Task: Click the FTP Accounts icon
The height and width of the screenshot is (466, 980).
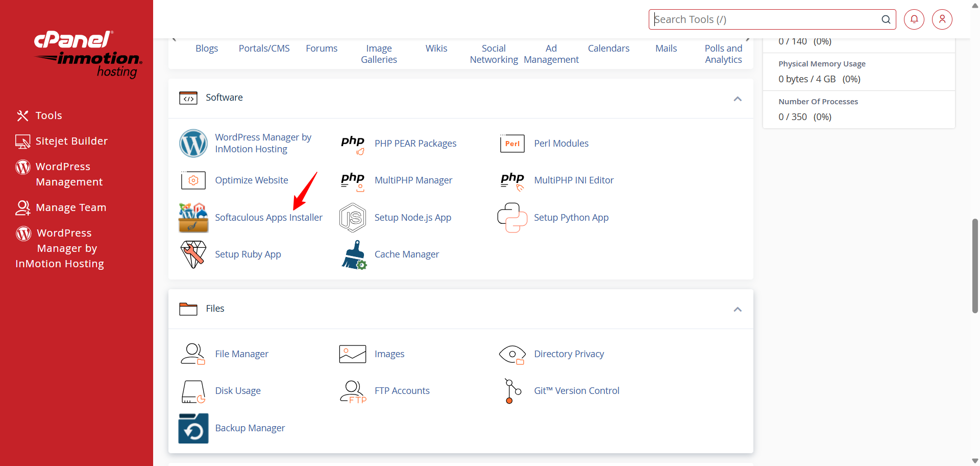Action: tap(353, 392)
